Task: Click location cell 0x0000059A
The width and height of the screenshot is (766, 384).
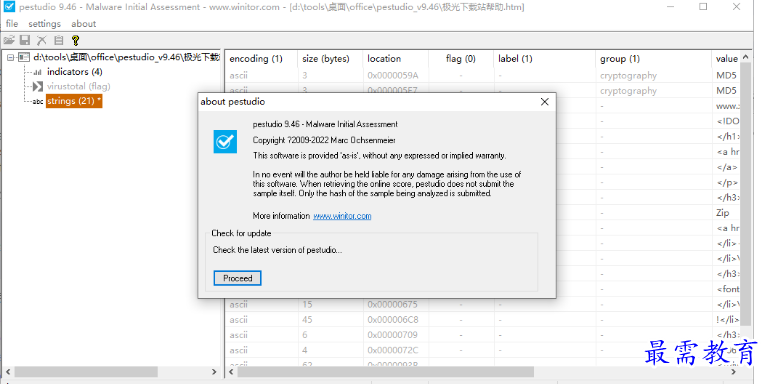Action: tap(393, 75)
